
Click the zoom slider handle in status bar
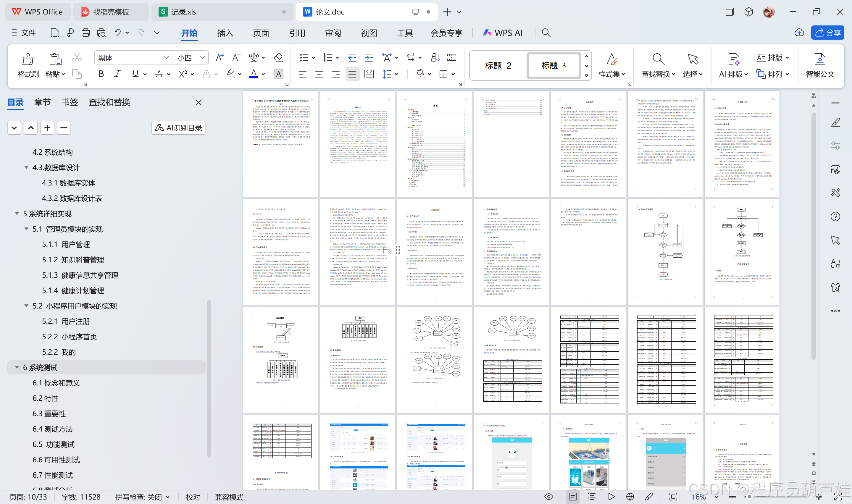click(749, 497)
